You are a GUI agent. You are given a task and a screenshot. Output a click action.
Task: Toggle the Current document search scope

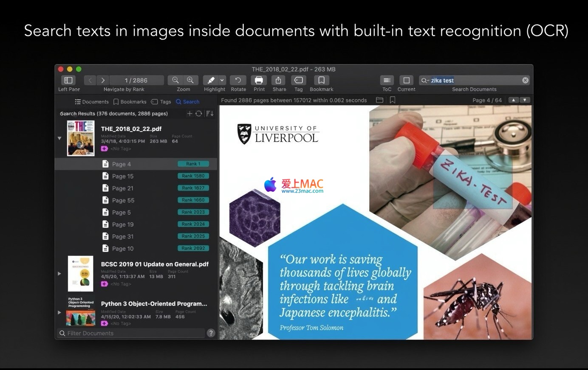tap(406, 80)
